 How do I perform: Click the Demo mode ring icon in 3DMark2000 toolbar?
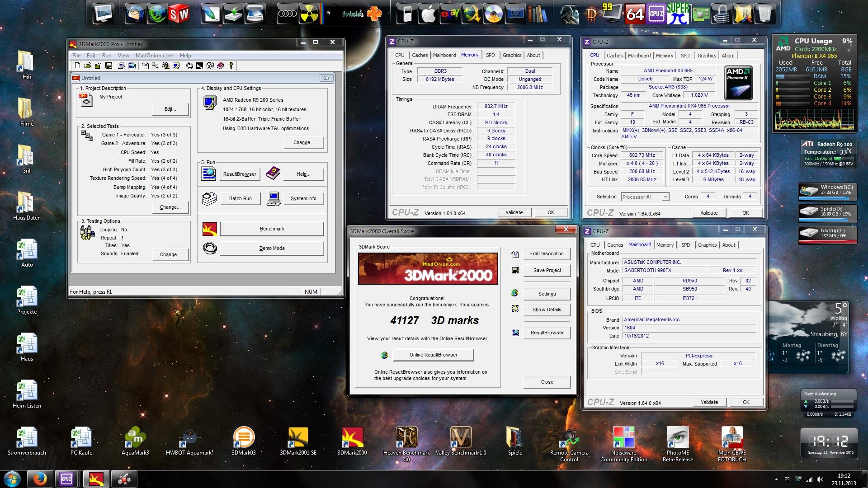189,66
